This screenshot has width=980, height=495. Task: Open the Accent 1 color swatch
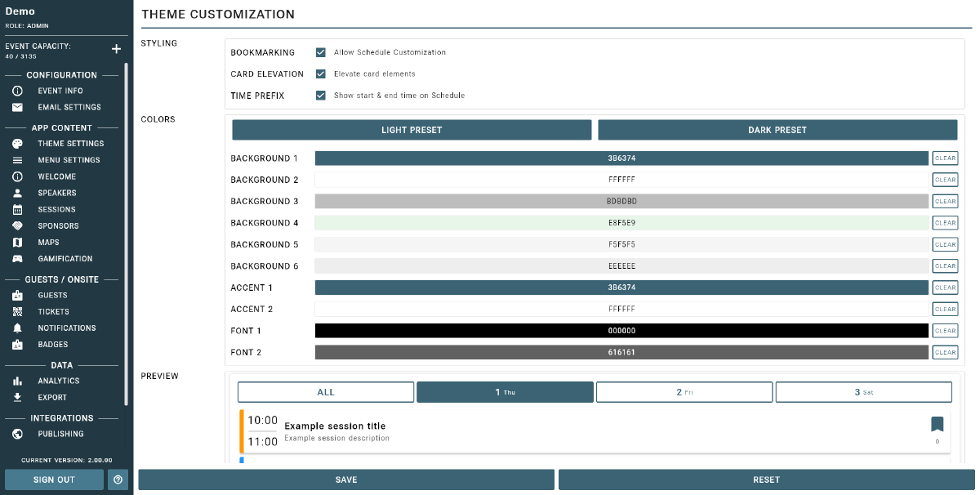coord(621,288)
